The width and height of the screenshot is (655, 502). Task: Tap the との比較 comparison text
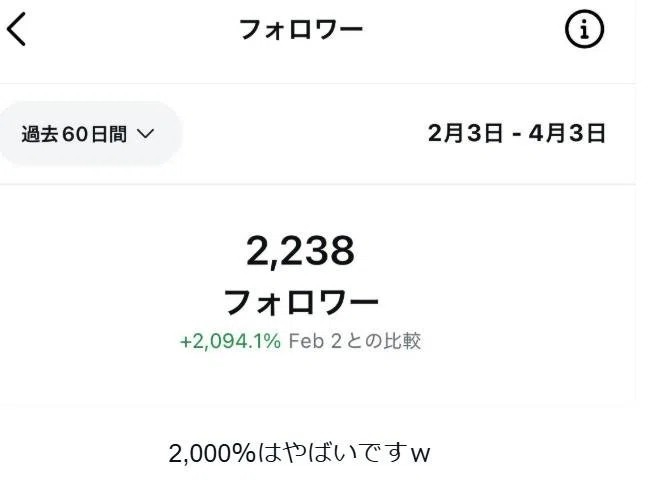383,341
